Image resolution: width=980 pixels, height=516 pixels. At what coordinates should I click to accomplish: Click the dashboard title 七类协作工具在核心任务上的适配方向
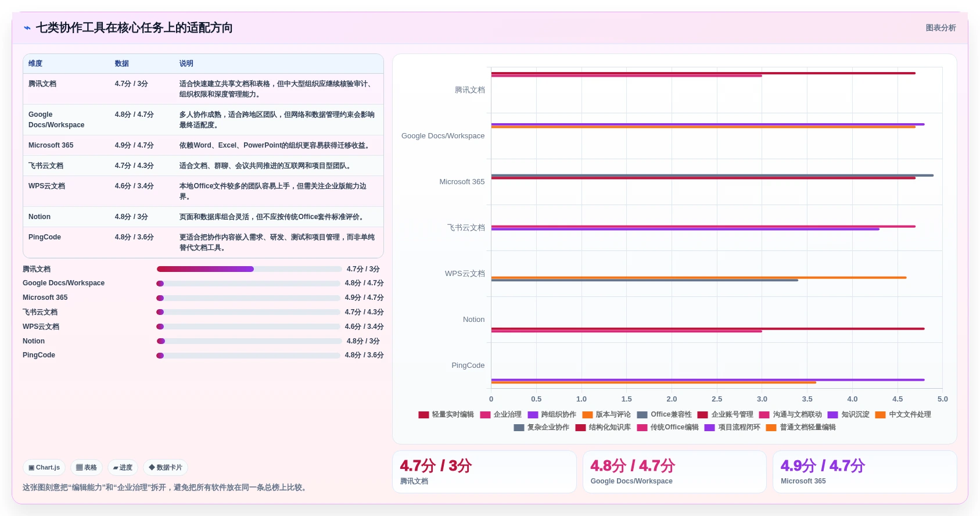tap(134, 28)
